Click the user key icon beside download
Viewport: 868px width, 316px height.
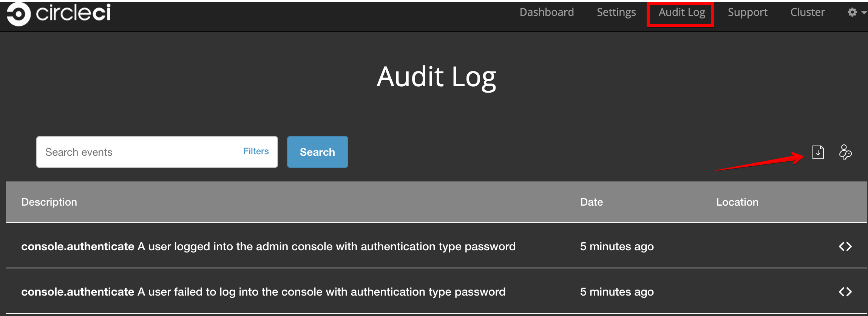click(845, 152)
